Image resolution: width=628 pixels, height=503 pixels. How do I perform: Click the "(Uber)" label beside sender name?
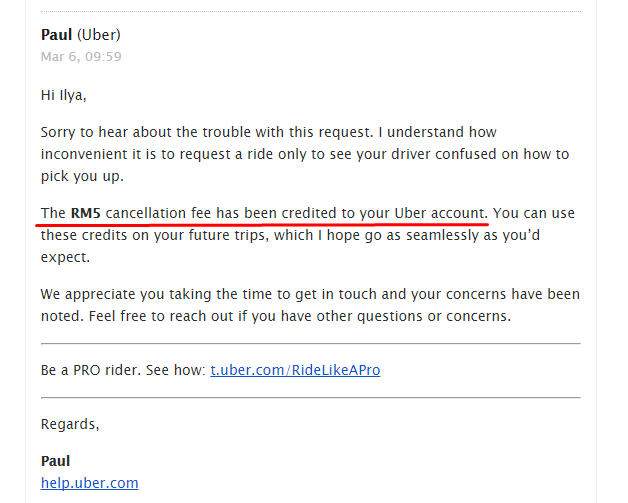pos(99,35)
